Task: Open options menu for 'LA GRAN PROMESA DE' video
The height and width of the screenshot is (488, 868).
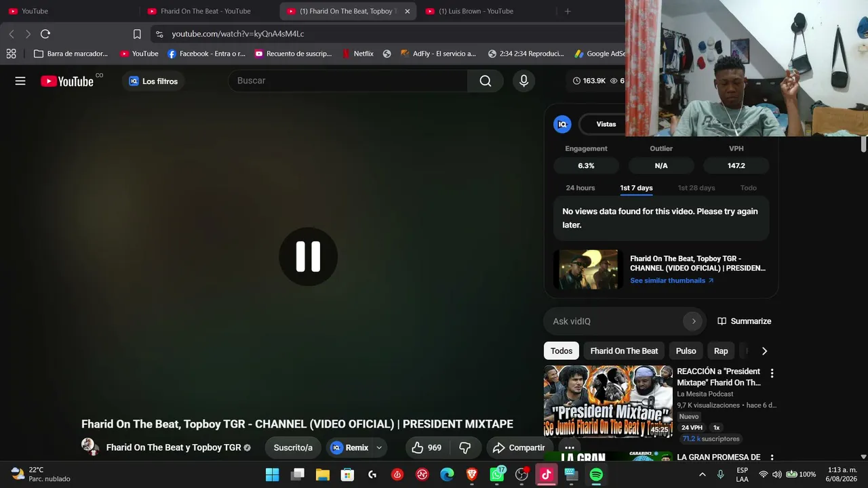Action: click(x=772, y=458)
